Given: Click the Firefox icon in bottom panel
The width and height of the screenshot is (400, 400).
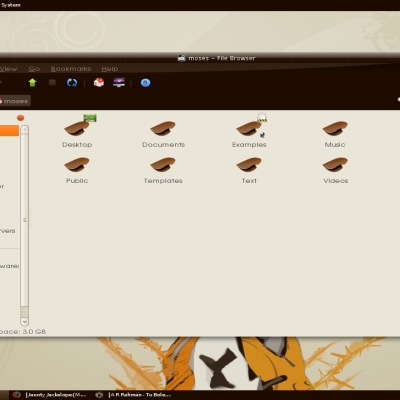Looking at the screenshot, I should tap(16, 395).
